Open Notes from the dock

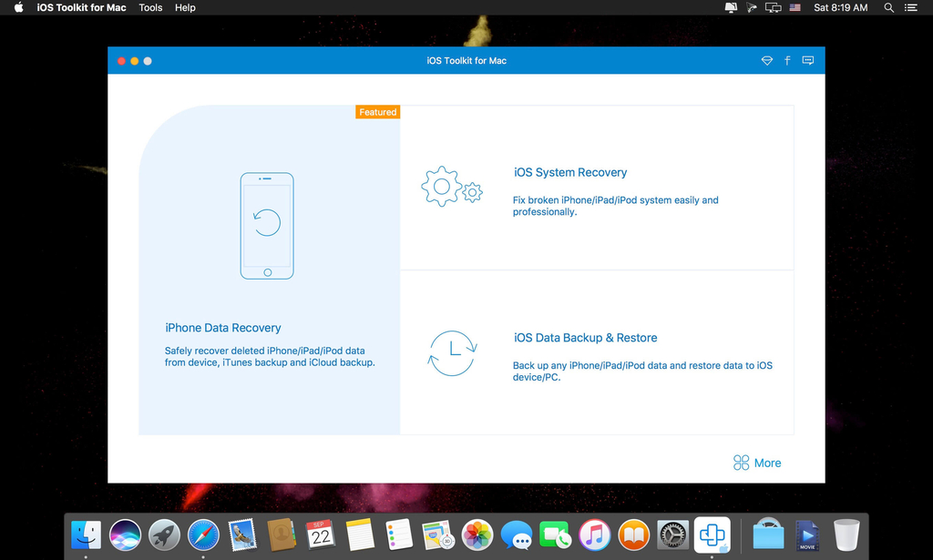coord(360,535)
